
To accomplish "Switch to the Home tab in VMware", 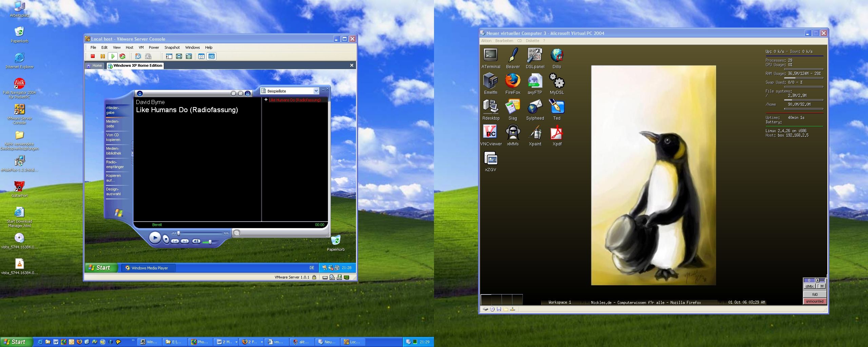I will (x=95, y=66).
